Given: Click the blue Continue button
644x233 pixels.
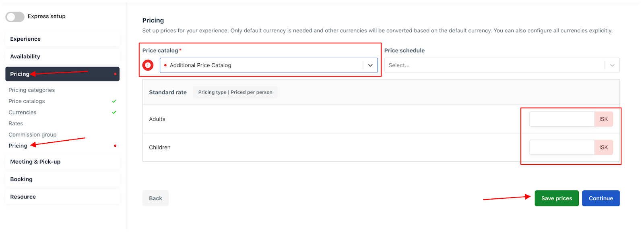Looking at the screenshot, I should 601,198.
